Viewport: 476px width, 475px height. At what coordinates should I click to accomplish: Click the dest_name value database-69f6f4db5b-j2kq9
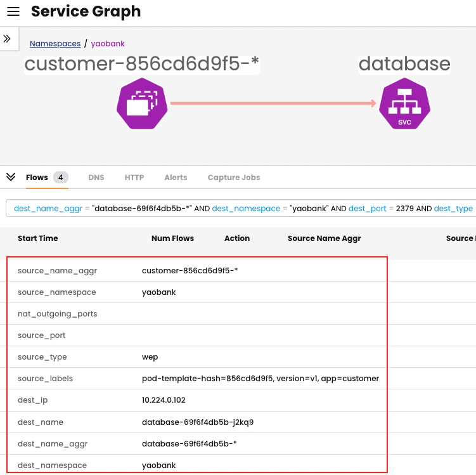(x=198, y=422)
